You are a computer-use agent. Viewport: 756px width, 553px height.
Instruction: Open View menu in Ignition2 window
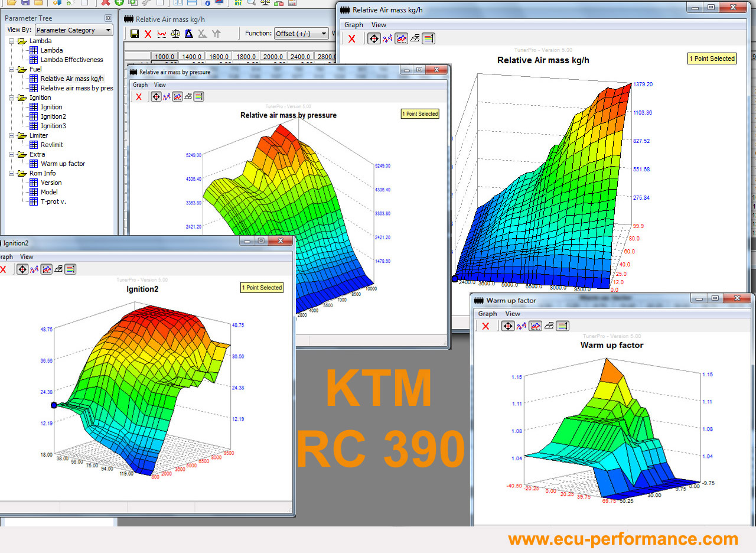[x=27, y=257]
